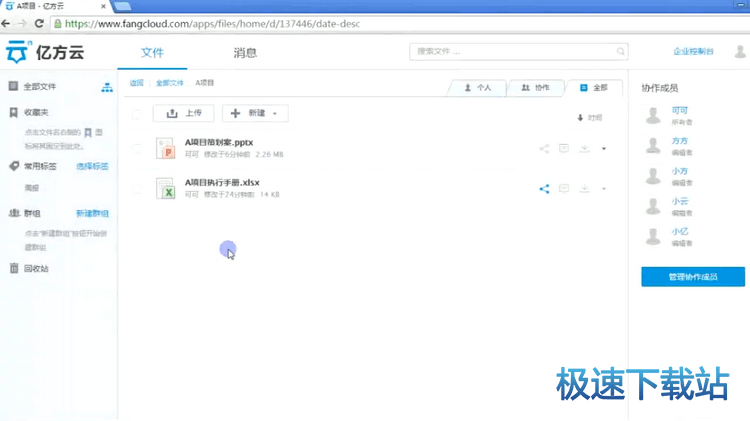
Task: Download the A项目执行手册.xlsx file
Action: [x=584, y=188]
